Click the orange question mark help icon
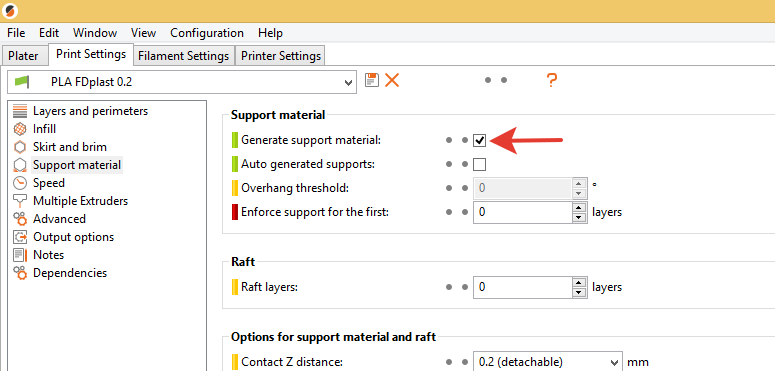Image resolution: width=775 pixels, height=371 pixels. (x=552, y=80)
